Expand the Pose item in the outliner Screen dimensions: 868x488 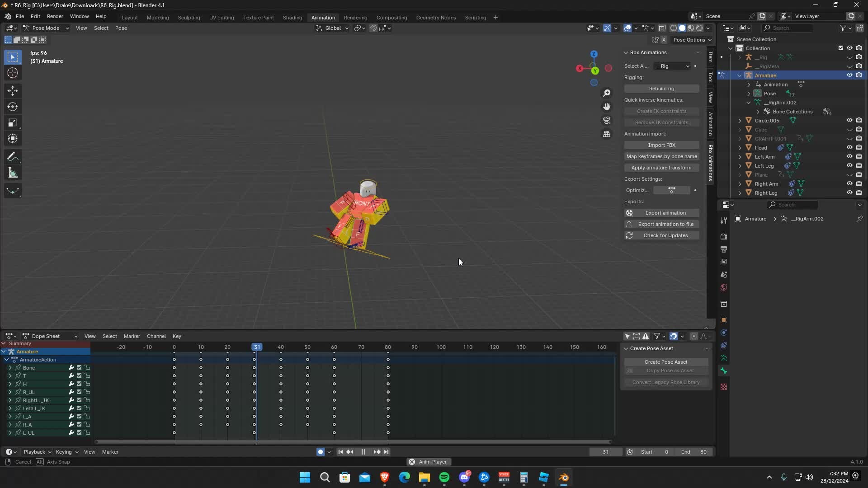[749, 93]
